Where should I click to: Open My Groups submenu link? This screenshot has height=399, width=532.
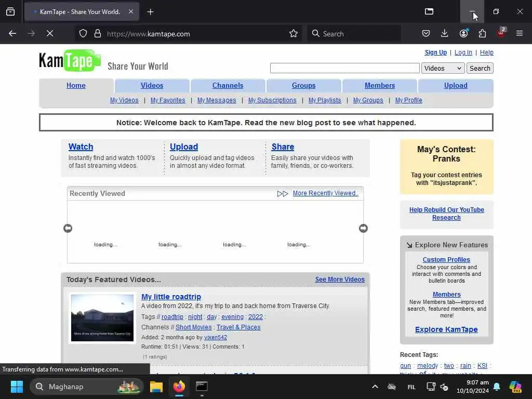pyautogui.click(x=368, y=100)
